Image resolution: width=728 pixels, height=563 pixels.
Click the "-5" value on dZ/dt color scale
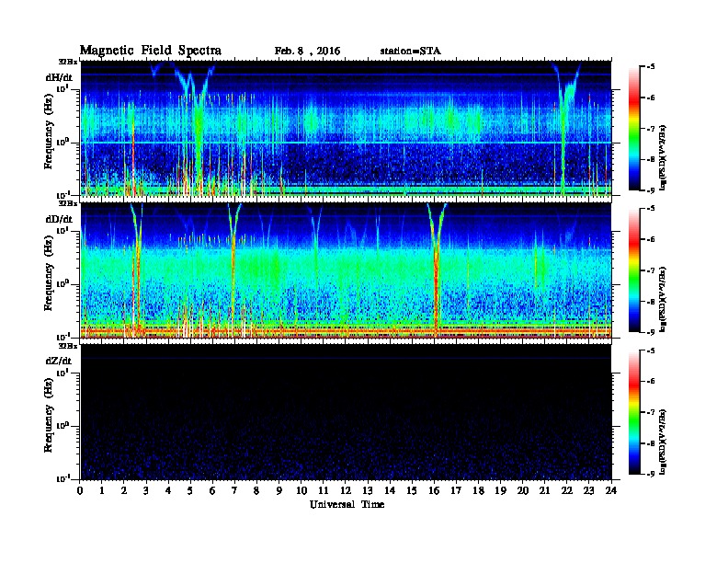tap(651, 351)
